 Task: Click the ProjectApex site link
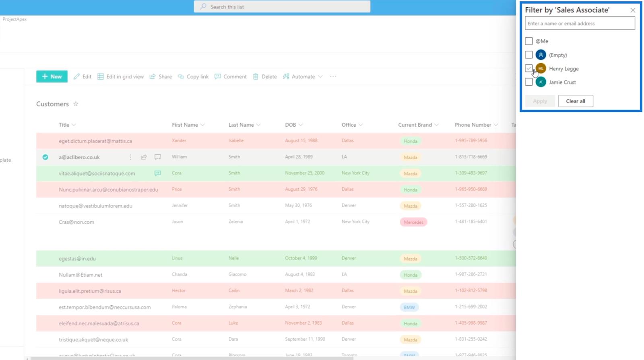(x=14, y=19)
